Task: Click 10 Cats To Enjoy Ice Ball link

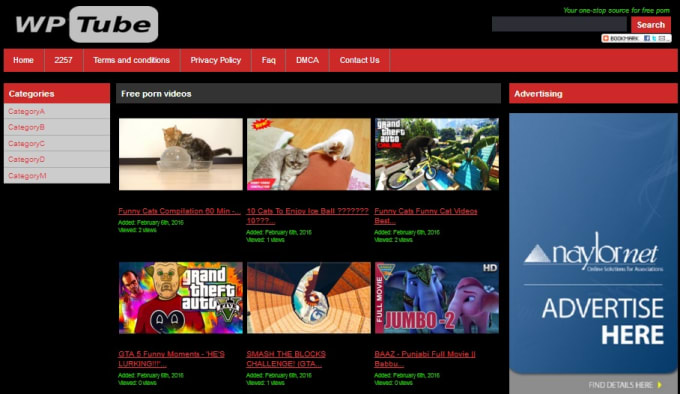Action: 307,216
